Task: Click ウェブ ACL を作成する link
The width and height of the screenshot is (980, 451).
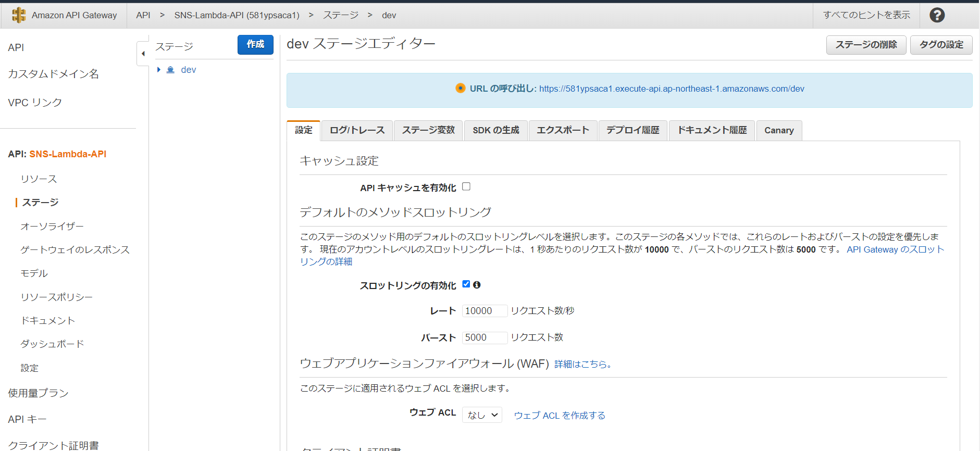Action: [560, 415]
